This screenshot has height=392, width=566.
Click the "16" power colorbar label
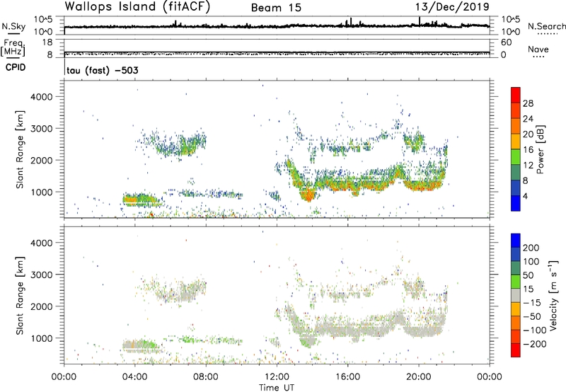pos(528,150)
